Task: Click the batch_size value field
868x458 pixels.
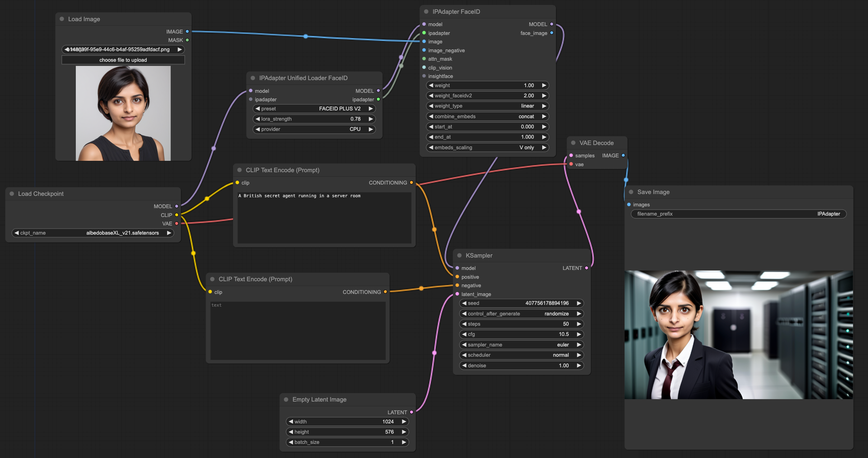Action: (x=347, y=442)
